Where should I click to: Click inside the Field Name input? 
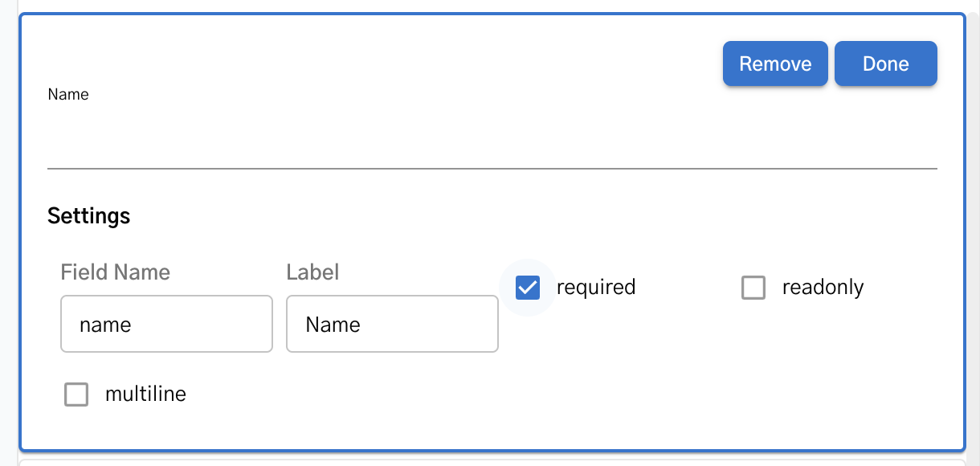(165, 324)
